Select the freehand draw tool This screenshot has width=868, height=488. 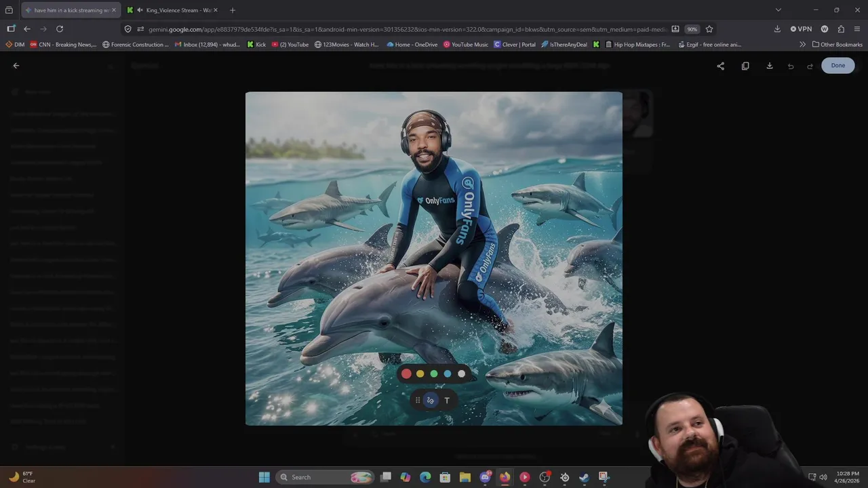[x=431, y=401]
